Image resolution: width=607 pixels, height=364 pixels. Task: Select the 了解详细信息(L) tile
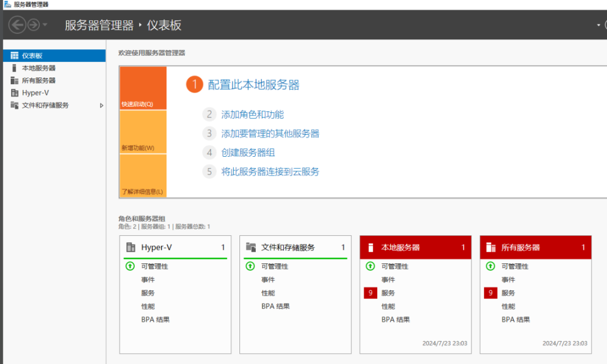143,176
